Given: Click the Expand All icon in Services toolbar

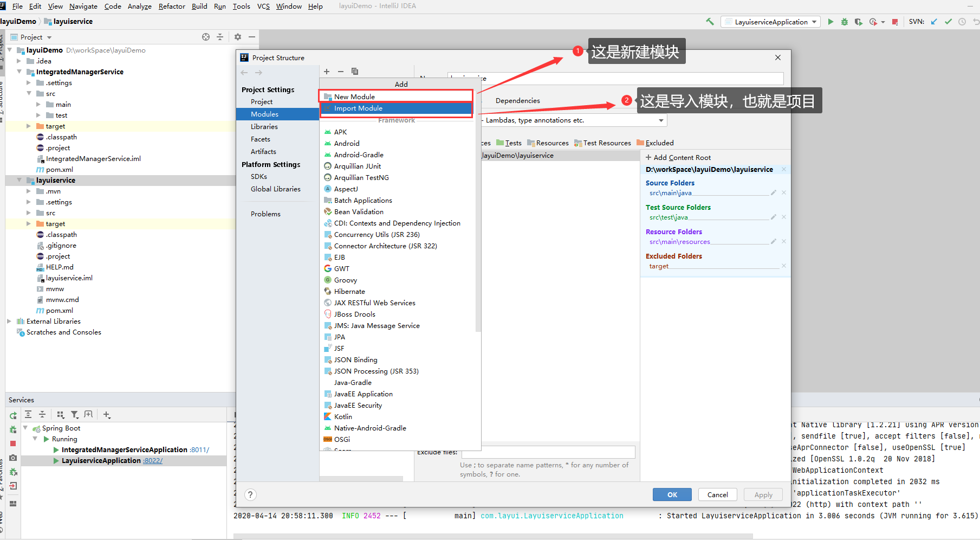Looking at the screenshot, I should coord(28,415).
